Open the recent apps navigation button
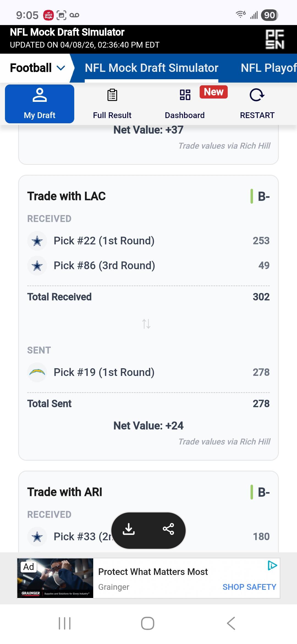 click(x=65, y=623)
